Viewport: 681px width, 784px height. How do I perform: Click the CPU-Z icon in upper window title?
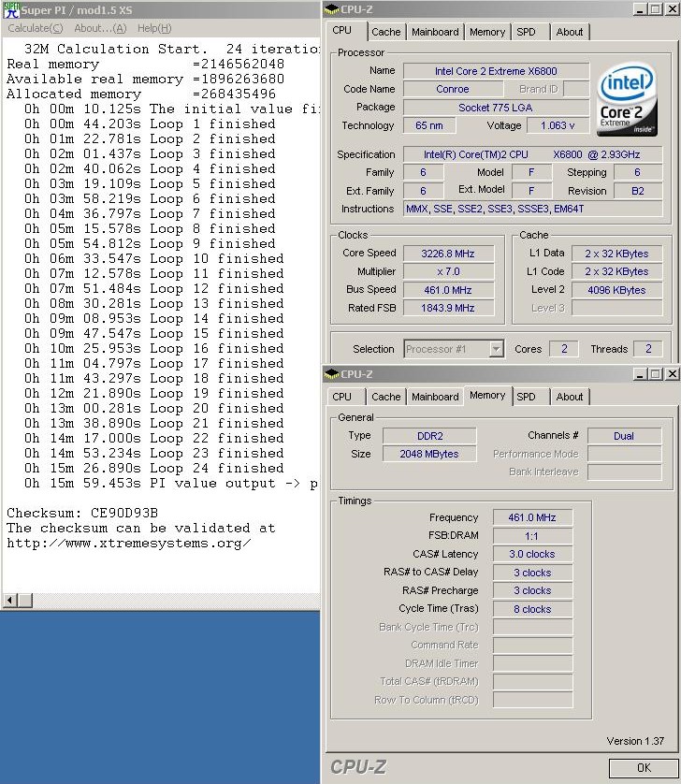click(x=331, y=9)
